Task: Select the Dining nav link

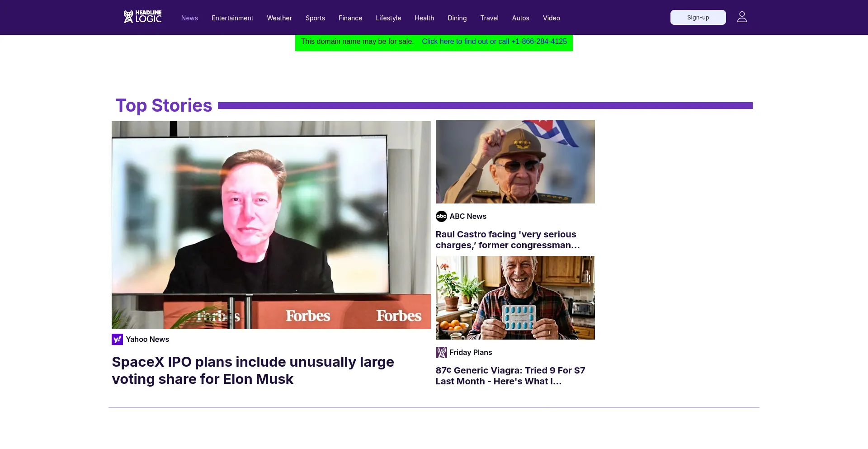Action: 457,18
